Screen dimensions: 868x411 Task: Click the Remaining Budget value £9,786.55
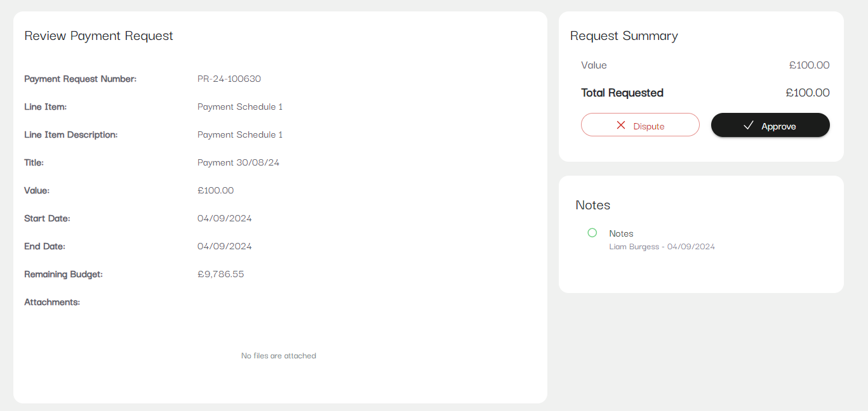click(x=220, y=274)
